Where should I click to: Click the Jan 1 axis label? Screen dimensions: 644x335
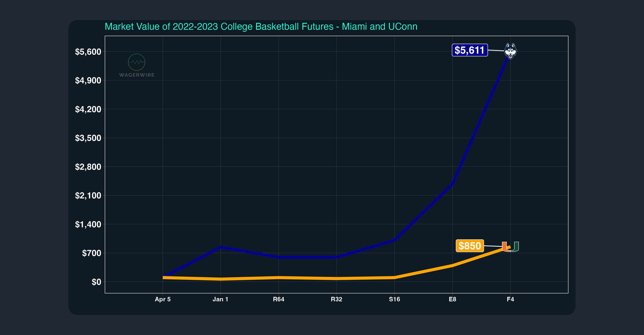tap(221, 299)
